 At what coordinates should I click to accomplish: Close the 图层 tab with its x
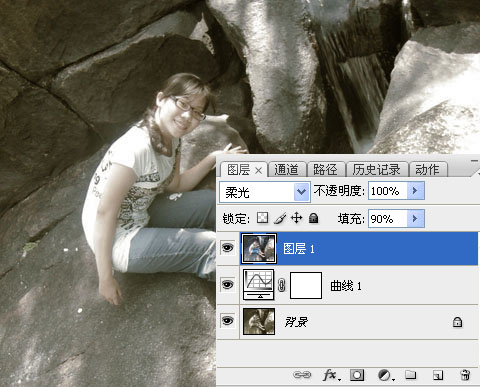[x=258, y=171]
